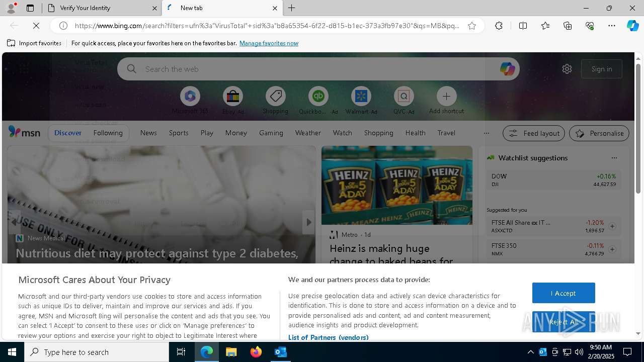Open the Gaming section

(271, 133)
